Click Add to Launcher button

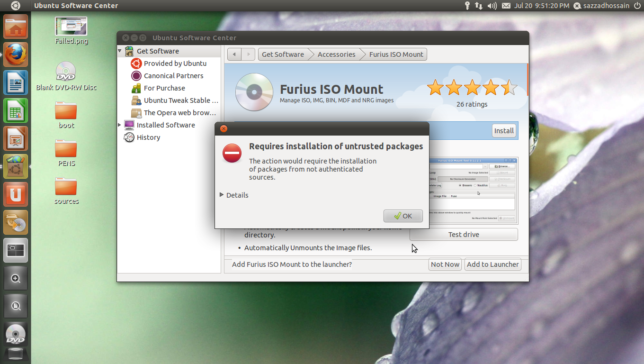tap(492, 264)
